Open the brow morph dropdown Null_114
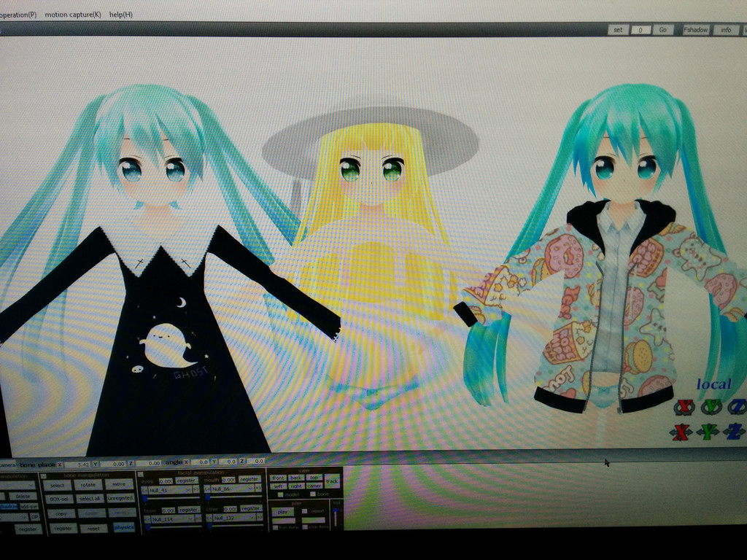The width and height of the screenshot is (747, 560). pos(172,519)
